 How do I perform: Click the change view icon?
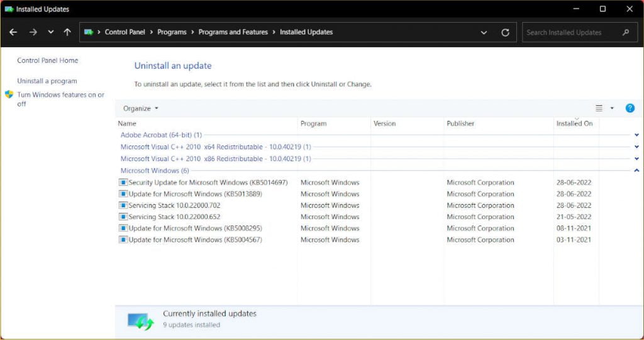599,108
